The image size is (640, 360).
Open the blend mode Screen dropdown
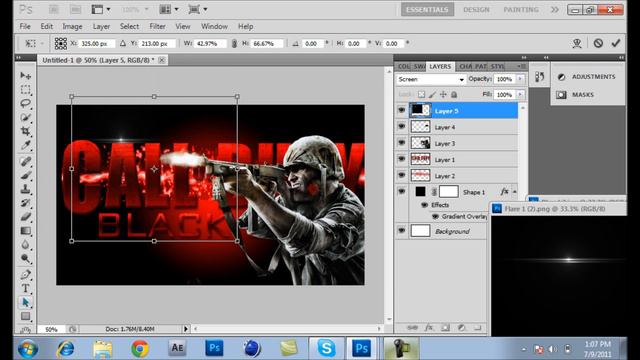point(431,79)
